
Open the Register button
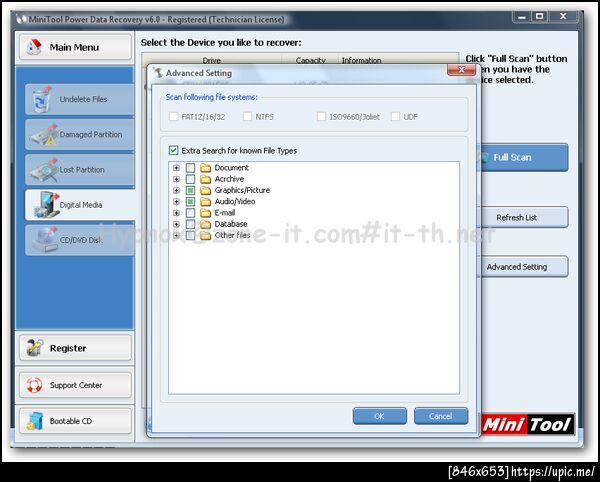(75, 348)
